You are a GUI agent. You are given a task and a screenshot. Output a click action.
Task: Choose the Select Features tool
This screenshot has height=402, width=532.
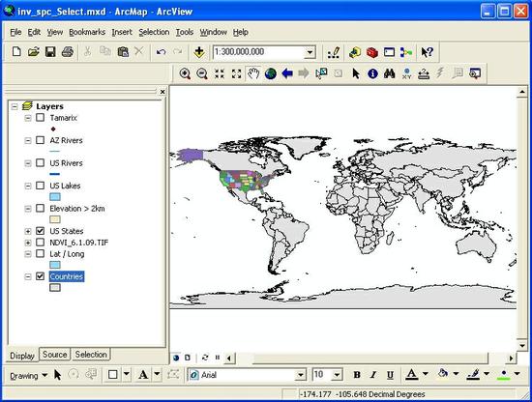tap(321, 73)
